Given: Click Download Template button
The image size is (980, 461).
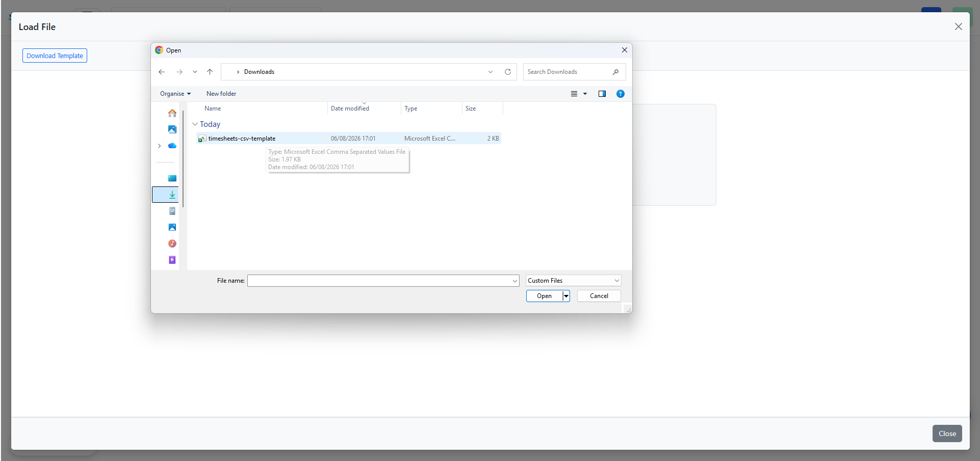Looking at the screenshot, I should click(x=55, y=56).
